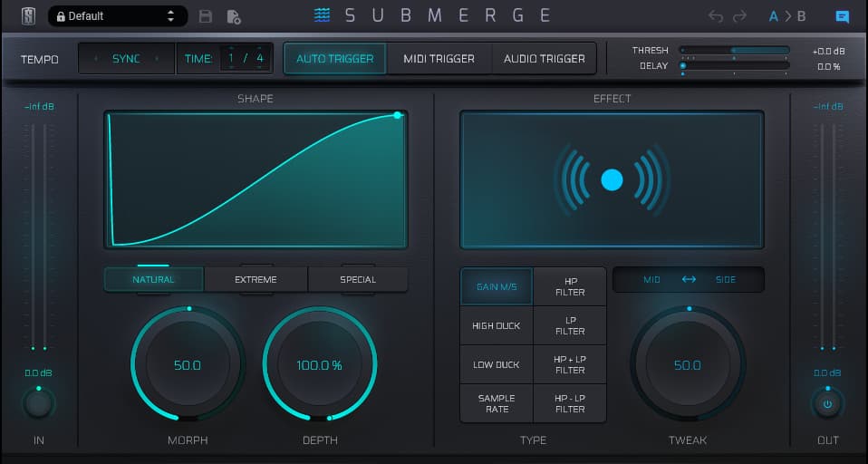
Task: Click the +0.0 dB threshold value
Action: point(829,51)
